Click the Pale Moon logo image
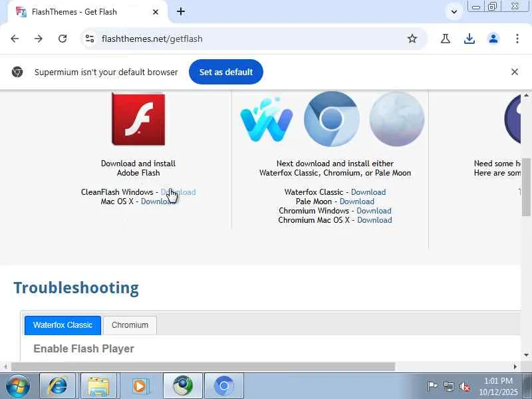This screenshot has width=532, height=399. [x=396, y=119]
